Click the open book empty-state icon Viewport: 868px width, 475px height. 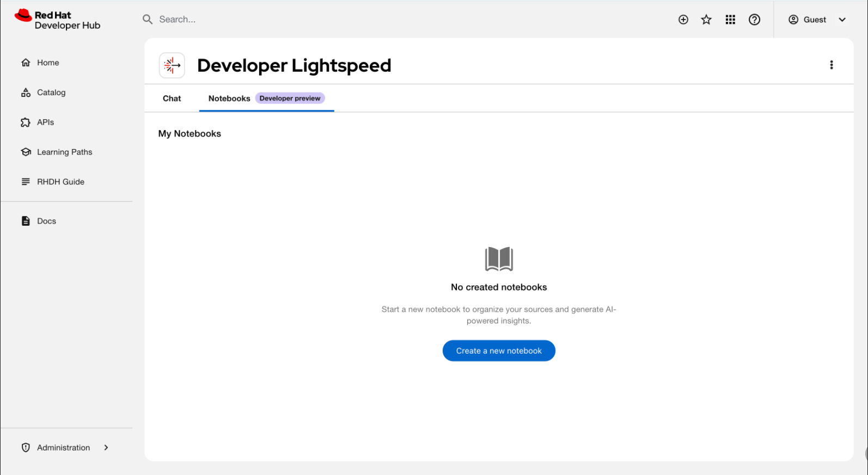[499, 259]
